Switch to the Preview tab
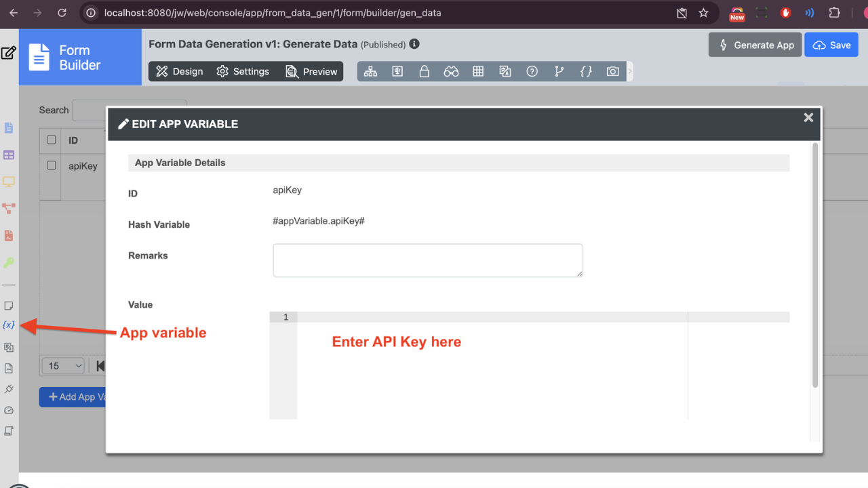Image resolution: width=868 pixels, height=488 pixels. point(312,71)
